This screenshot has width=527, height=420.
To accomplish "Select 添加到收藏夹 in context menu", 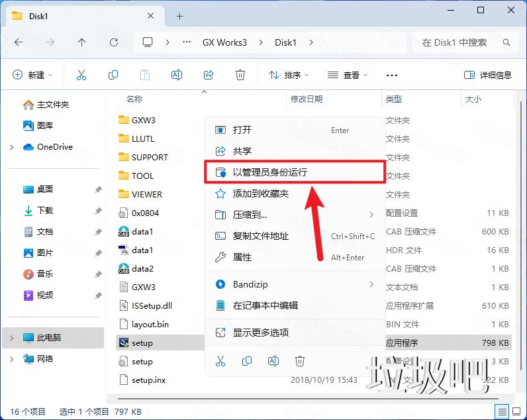I will [x=296, y=193].
